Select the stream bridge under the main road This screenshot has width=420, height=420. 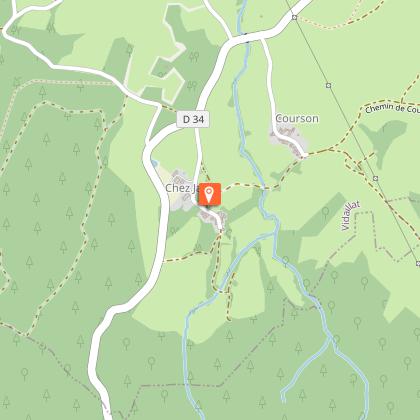(247, 37)
